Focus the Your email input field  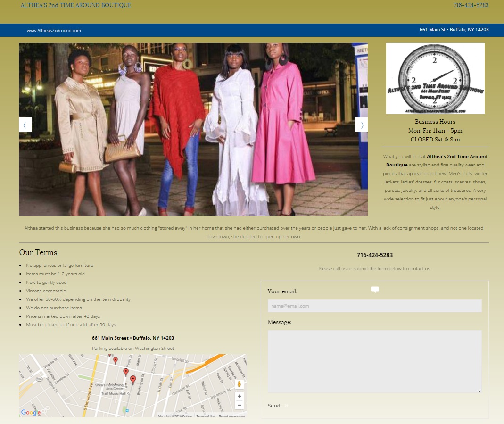coord(374,306)
